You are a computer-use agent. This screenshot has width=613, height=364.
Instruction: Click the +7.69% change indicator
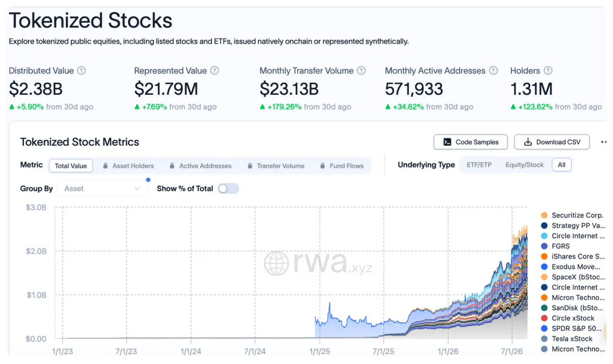tap(151, 107)
